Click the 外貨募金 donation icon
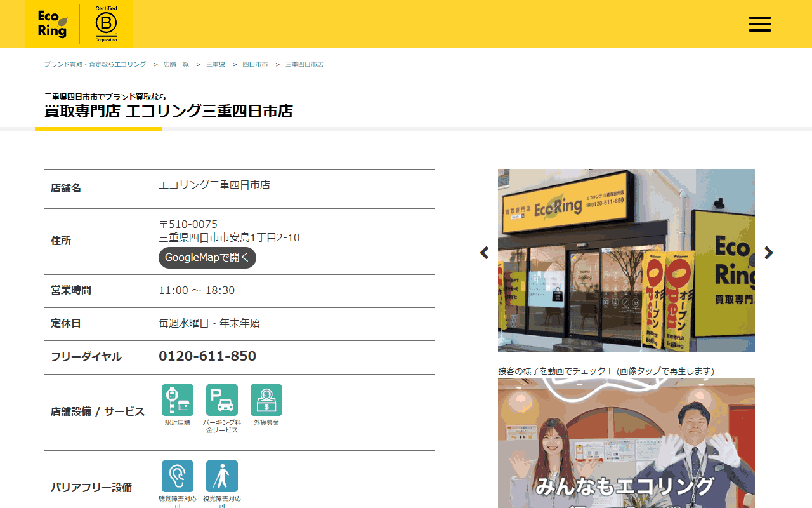This screenshot has width=812, height=508. [266, 400]
